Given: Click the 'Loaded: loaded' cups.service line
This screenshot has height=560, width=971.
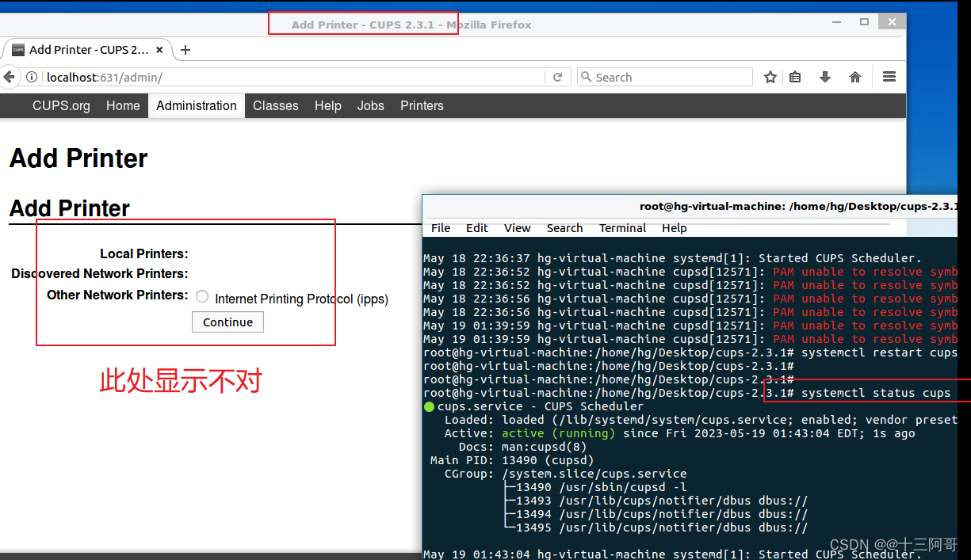Looking at the screenshot, I should coord(700,420).
